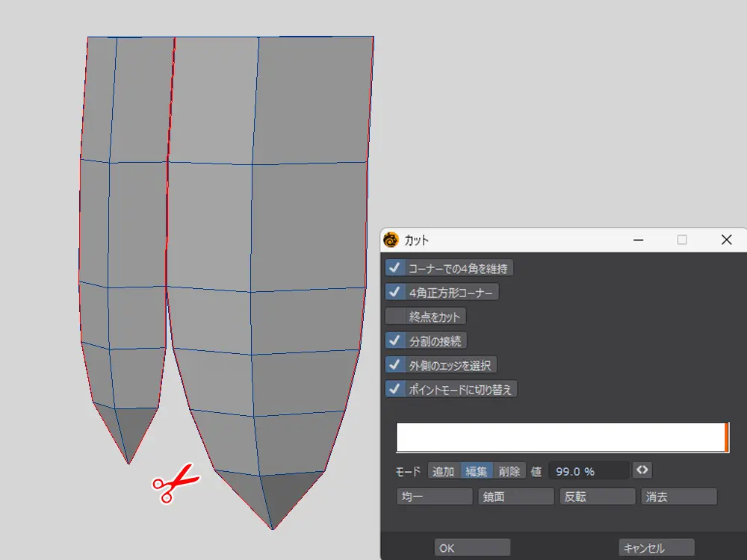Click the LightWave logo in the title bar
747x560 pixels.
click(391, 240)
